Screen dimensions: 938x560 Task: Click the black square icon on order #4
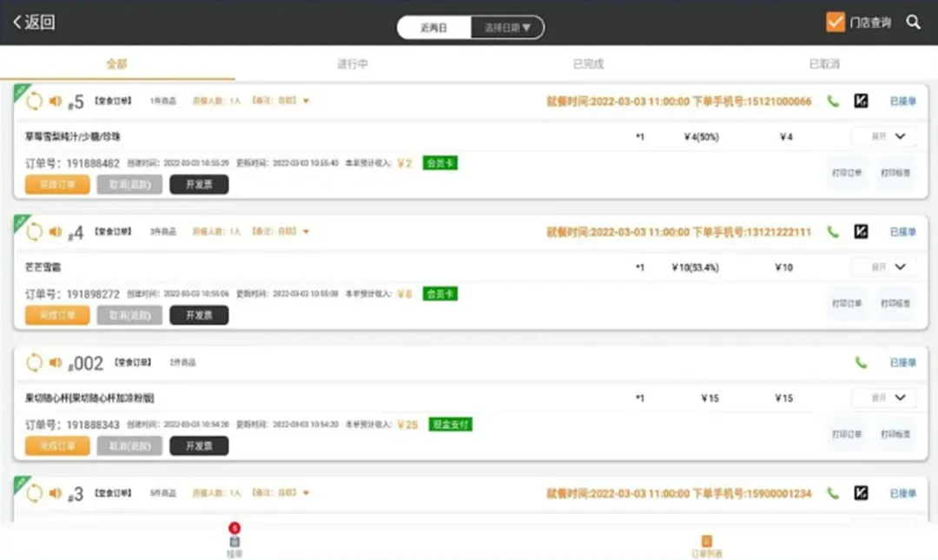(861, 232)
